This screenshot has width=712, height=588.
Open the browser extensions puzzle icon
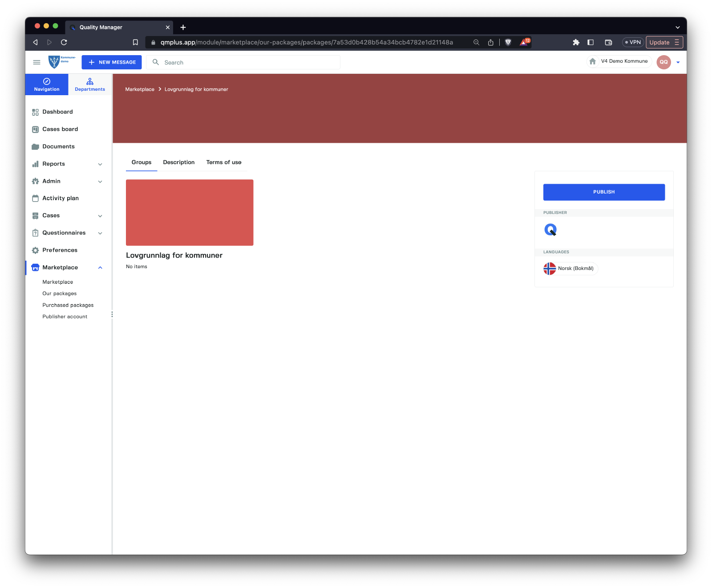click(576, 42)
